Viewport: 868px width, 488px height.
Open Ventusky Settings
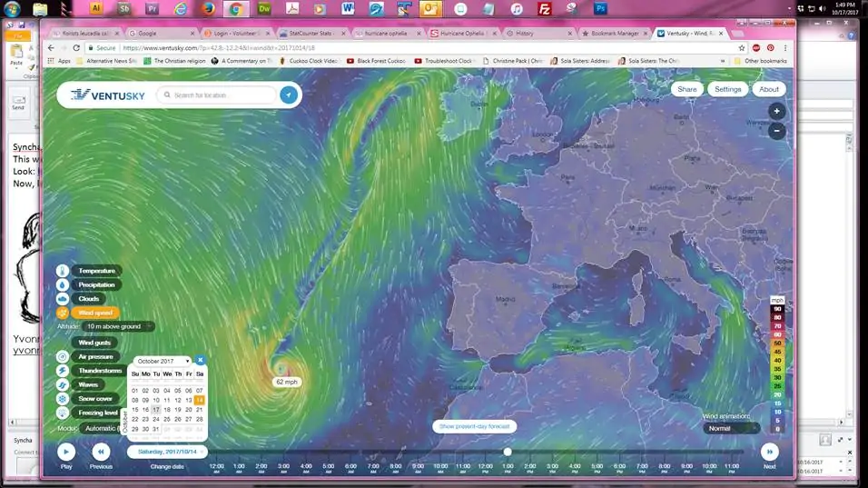coord(727,89)
